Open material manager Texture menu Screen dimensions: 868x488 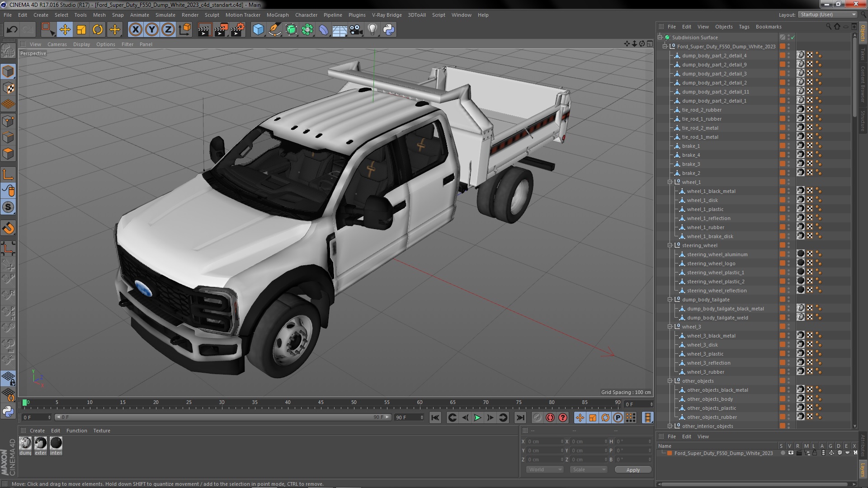102,431
